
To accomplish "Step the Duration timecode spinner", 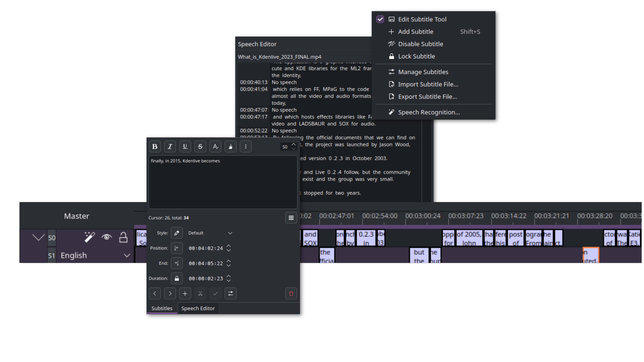I will (x=228, y=279).
